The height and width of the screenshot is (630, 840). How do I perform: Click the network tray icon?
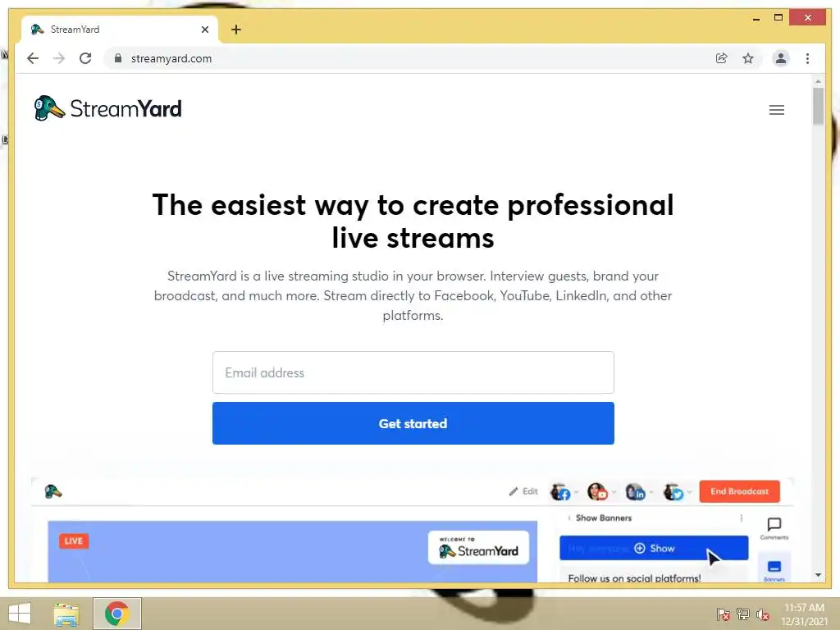pos(743,614)
